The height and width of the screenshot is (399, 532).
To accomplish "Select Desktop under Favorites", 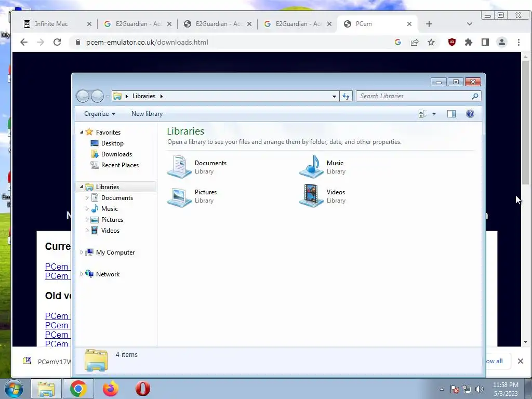I will click(x=107, y=143).
